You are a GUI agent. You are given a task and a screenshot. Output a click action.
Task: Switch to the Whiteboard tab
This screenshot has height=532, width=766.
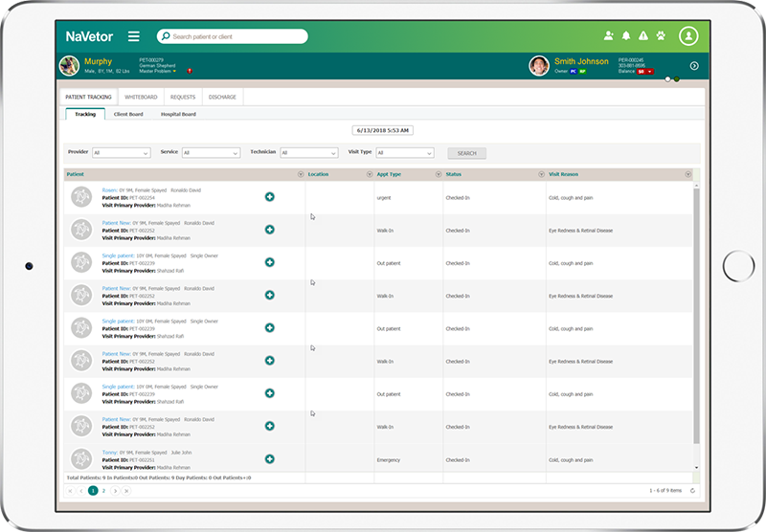tap(141, 98)
